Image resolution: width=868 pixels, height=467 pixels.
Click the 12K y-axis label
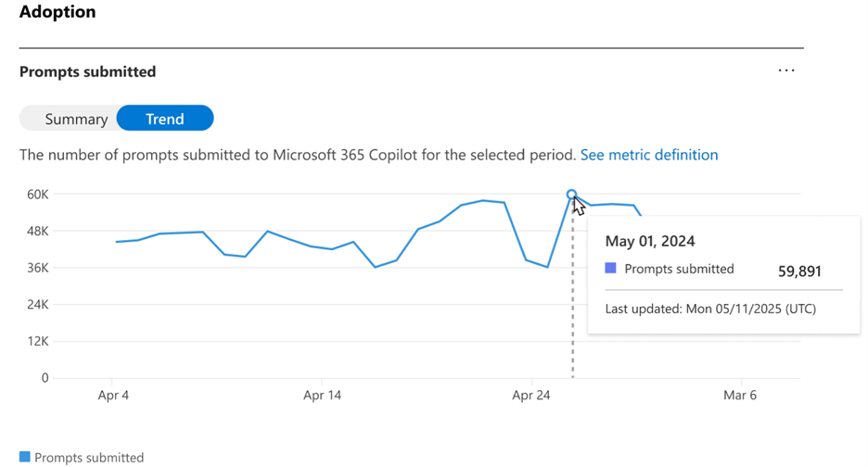[x=37, y=341]
